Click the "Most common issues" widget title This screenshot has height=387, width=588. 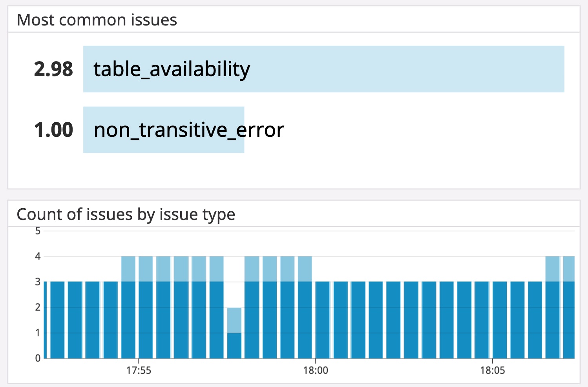97,20
